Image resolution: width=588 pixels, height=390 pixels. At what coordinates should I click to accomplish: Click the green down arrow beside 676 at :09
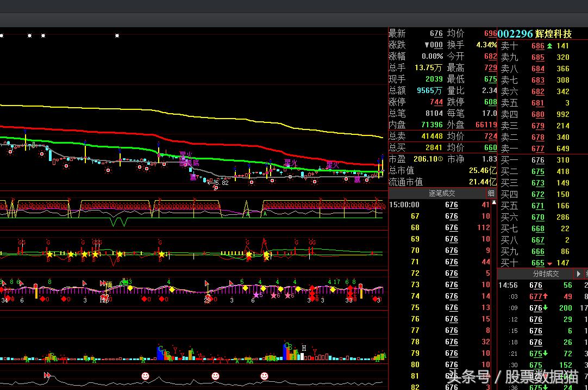[x=545, y=308]
